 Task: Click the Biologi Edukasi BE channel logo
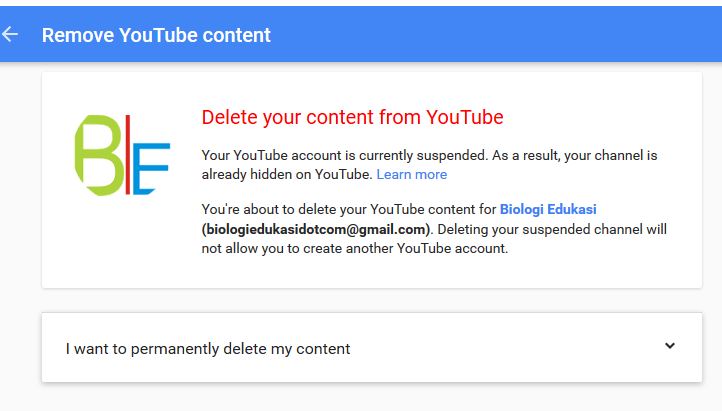click(x=122, y=155)
